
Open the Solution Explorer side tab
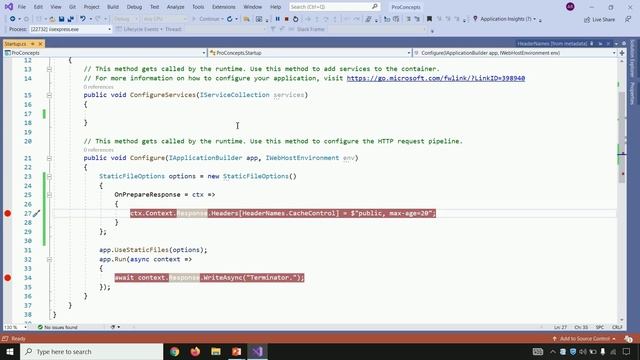[x=633, y=58]
